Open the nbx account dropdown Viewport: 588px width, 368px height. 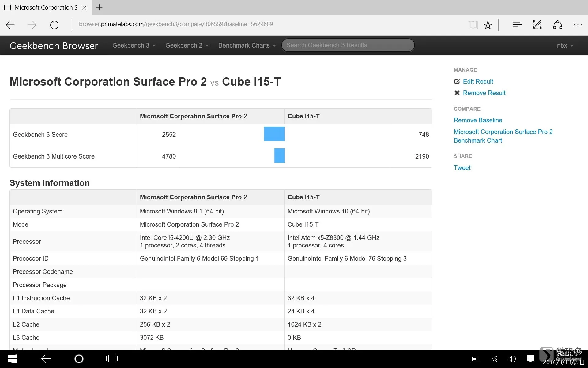tap(565, 45)
